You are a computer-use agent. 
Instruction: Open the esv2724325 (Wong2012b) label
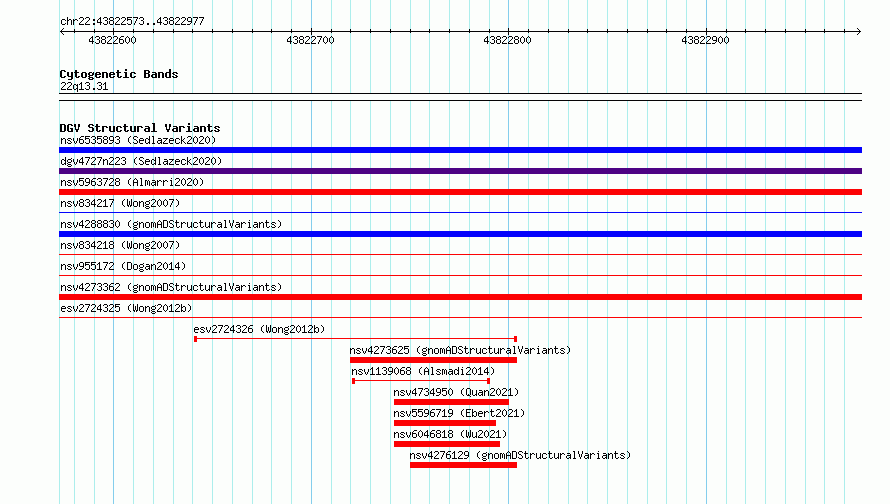(126, 308)
